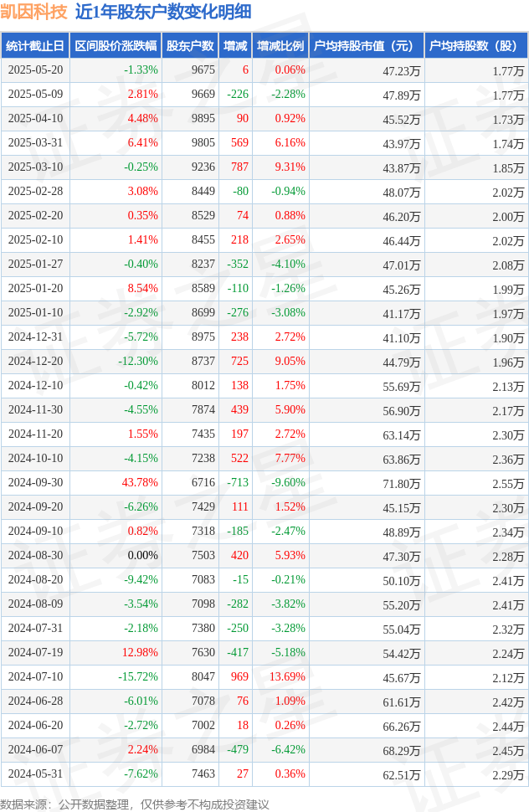Click shareholder count 9895 cell
Image resolution: width=529 pixels, height=812 pixels.
[203, 119]
